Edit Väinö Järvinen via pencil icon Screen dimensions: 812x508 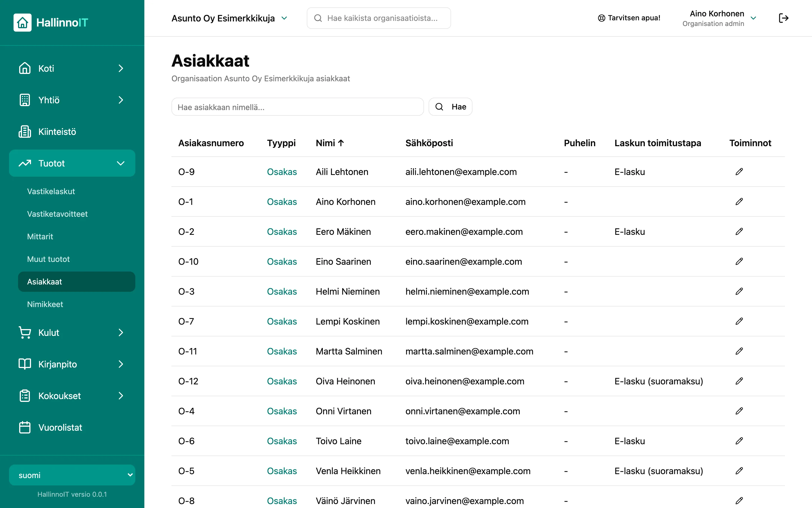pos(739,501)
